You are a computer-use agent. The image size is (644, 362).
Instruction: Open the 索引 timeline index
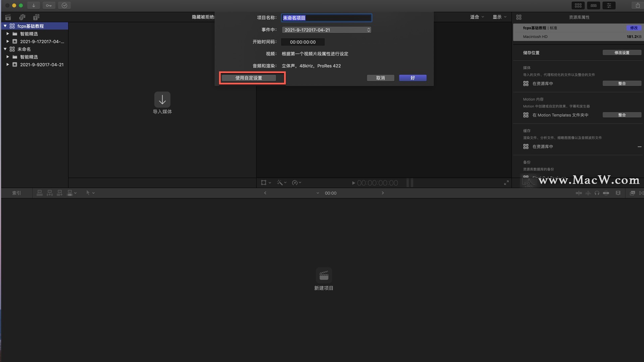pos(16,193)
